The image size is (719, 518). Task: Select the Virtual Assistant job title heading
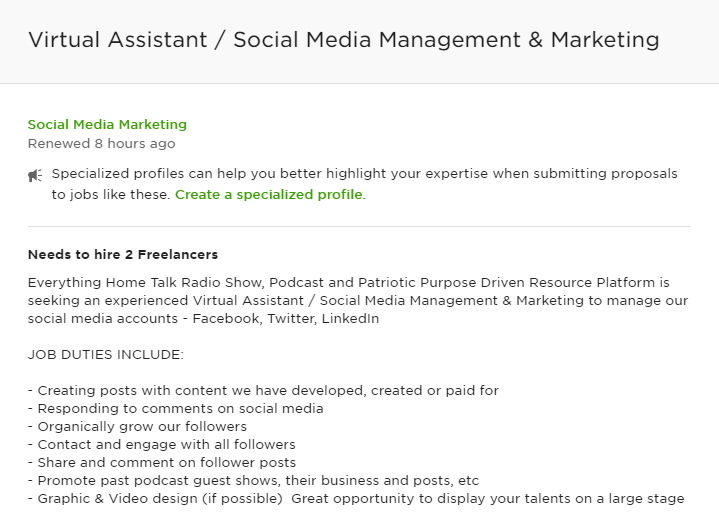click(343, 39)
